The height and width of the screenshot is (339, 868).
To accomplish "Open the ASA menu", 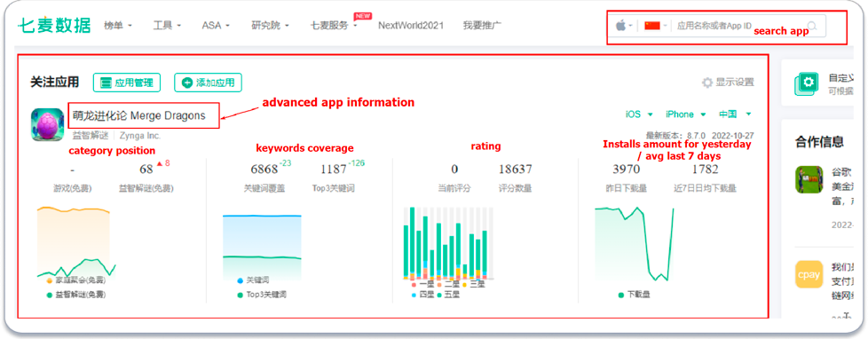I will point(216,26).
